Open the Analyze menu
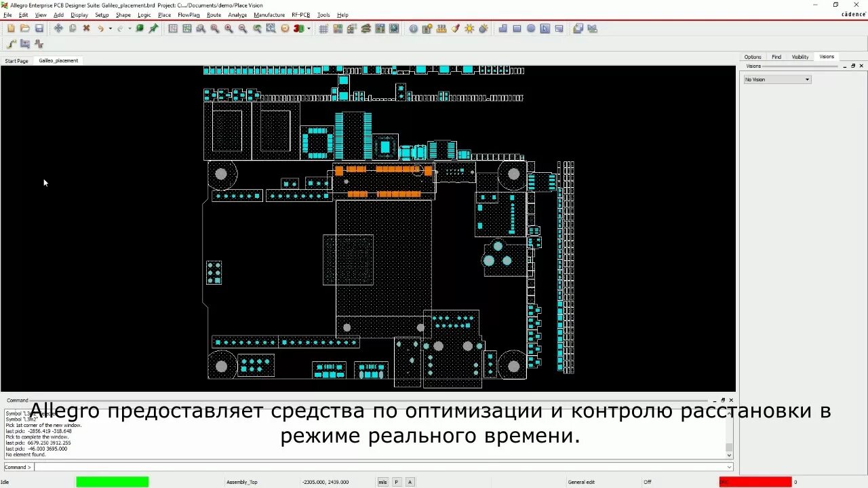Viewport: 868px width, 488px height. (x=237, y=15)
